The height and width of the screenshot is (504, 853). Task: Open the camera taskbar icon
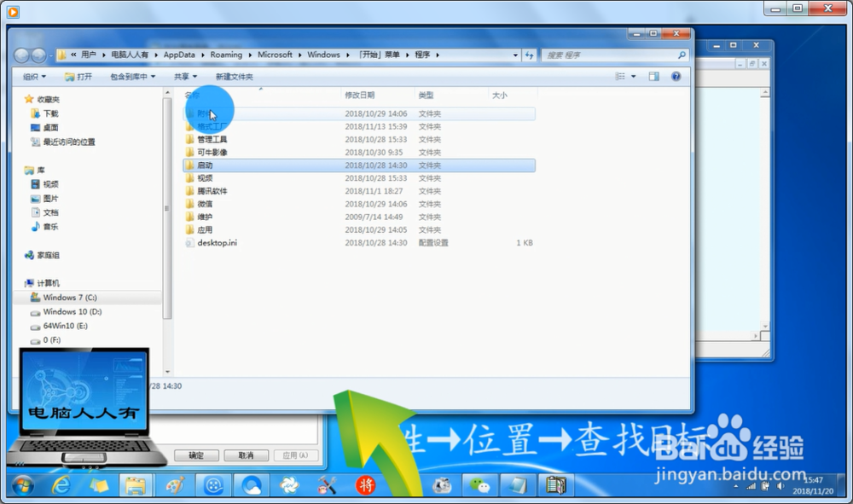441,485
